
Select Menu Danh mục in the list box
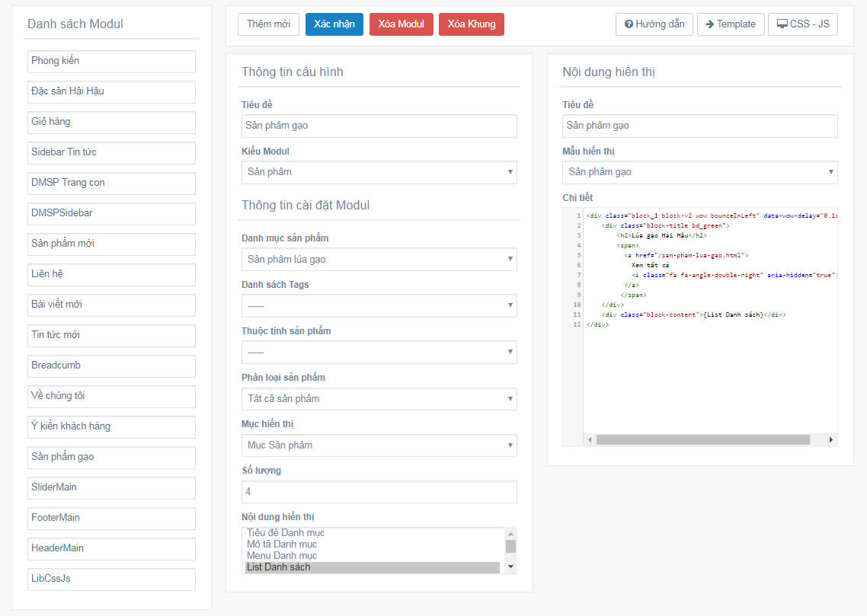click(x=282, y=556)
